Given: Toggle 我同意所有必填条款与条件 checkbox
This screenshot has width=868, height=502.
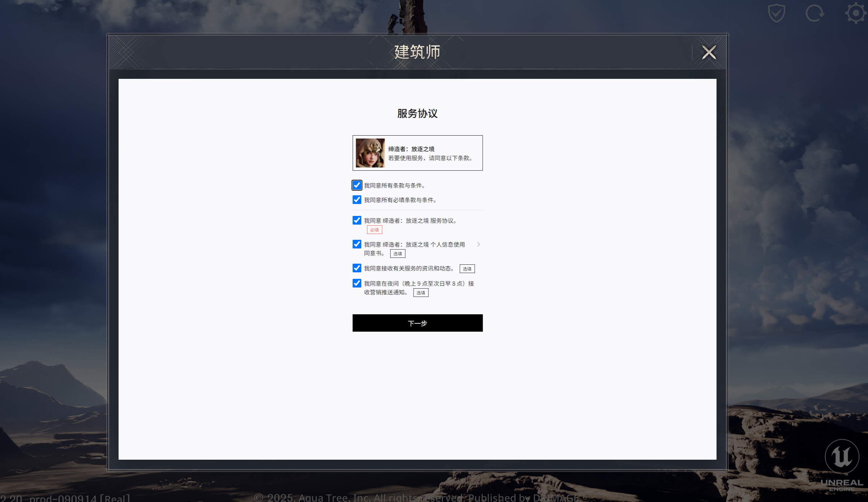Looking at the screenshot, I should tap(357, 200).
